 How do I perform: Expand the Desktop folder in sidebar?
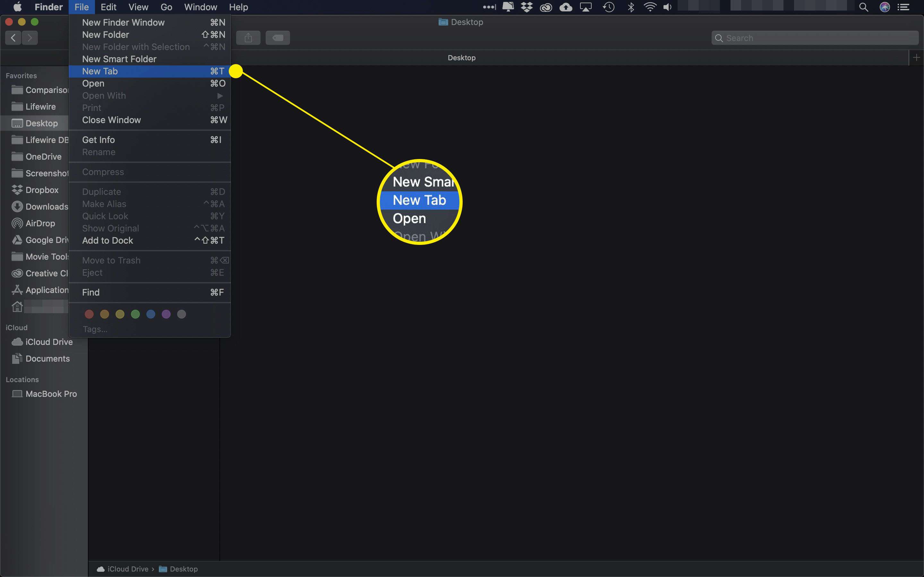click(x=41, y=123)
